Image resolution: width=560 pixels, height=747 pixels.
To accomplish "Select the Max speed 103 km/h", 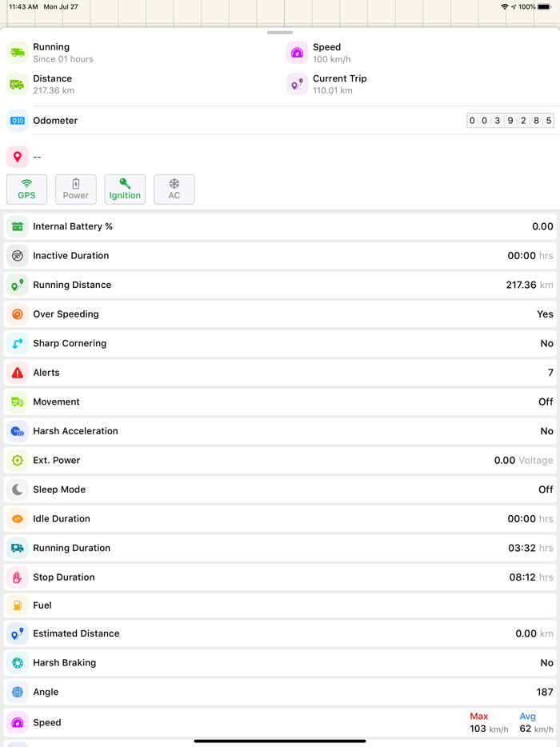I will (489, 729).
